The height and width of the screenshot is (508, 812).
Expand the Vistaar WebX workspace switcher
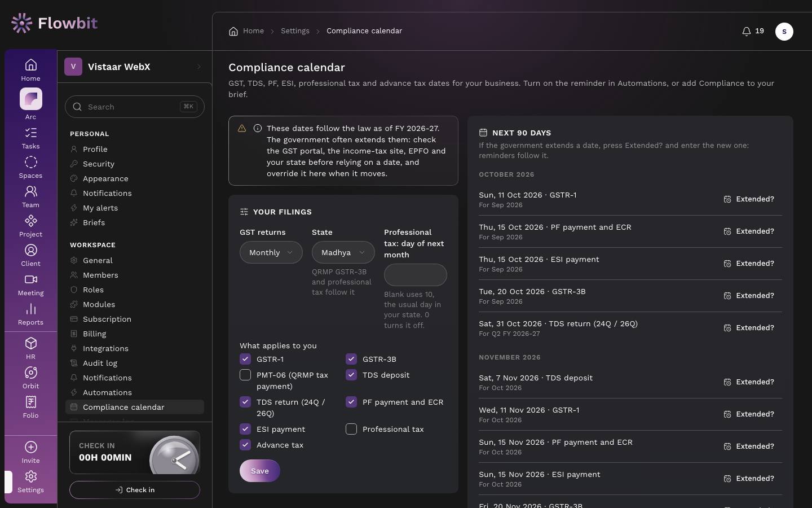click(135, 67)
